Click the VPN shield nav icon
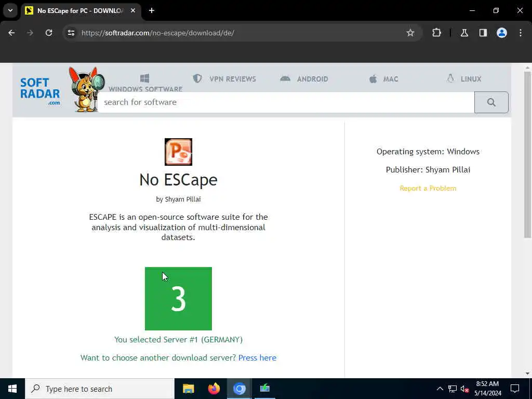The image size is (532, 399). pos(197,79)
